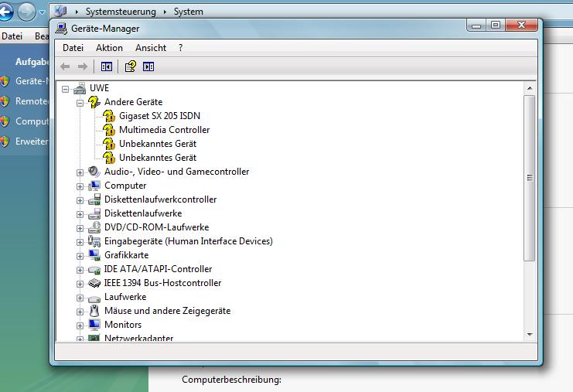The height and width of the screenshot is (392, 573).
Task: Click the Eingabegeräte HID icon
Action: [x=94, y=241]
